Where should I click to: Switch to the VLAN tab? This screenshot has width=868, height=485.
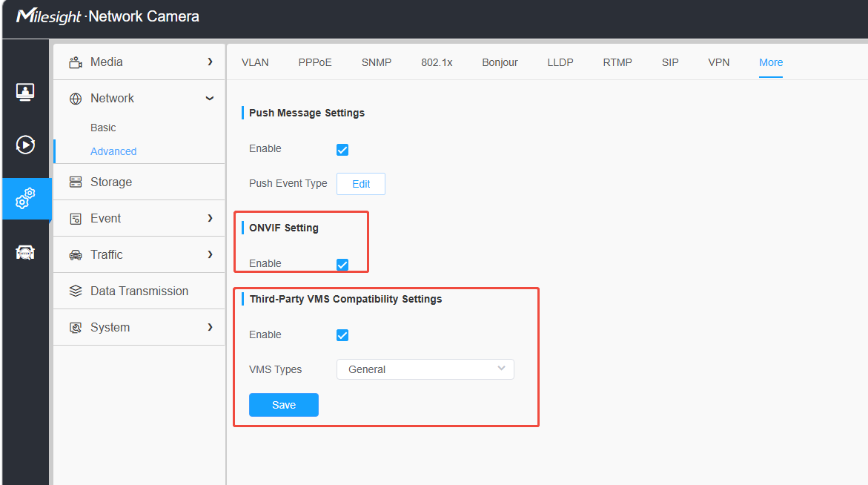tap(255, 62)
